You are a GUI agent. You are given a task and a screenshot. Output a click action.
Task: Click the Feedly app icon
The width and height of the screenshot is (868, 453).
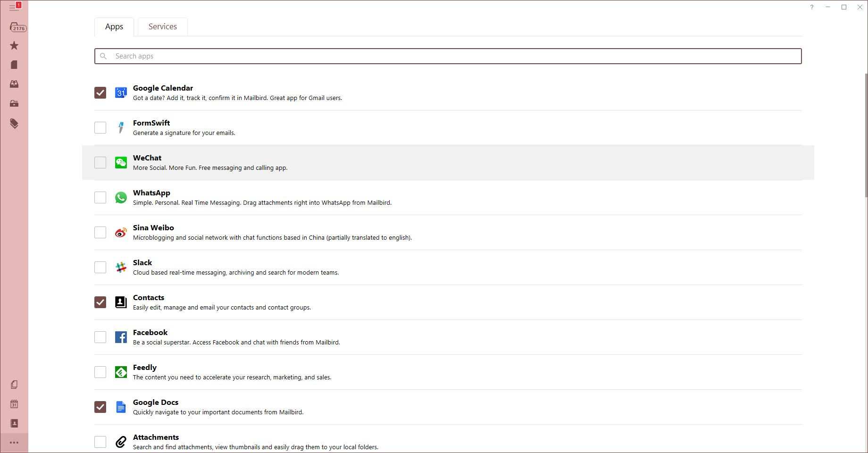pyautogui.click(x=121, y=372)
